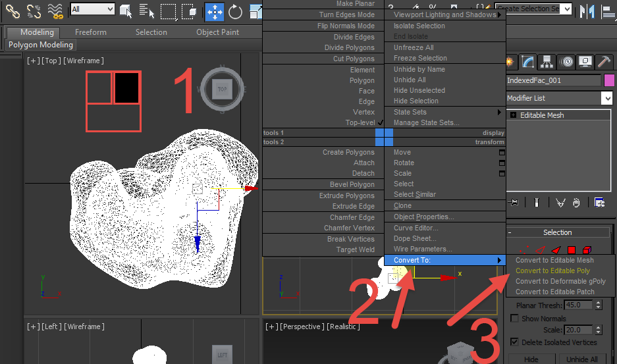Click the ViewCube in Top viewport
The width and height of the screenshot is (617, 364).
click(222, 90)
